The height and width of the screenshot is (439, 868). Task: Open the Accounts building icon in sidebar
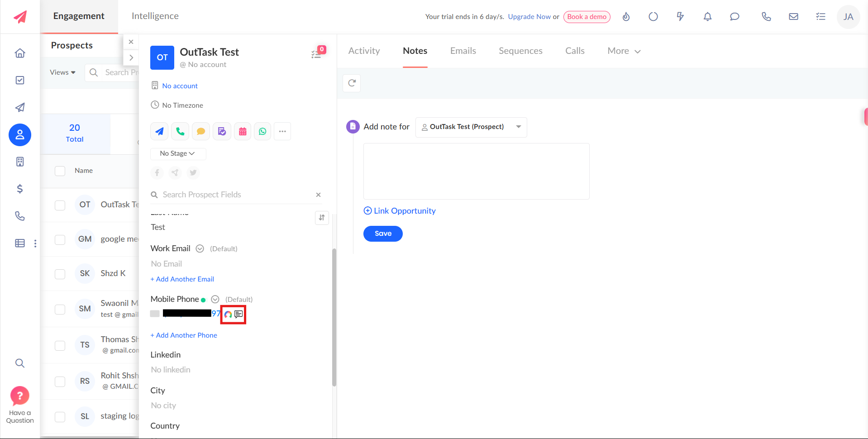20,162
